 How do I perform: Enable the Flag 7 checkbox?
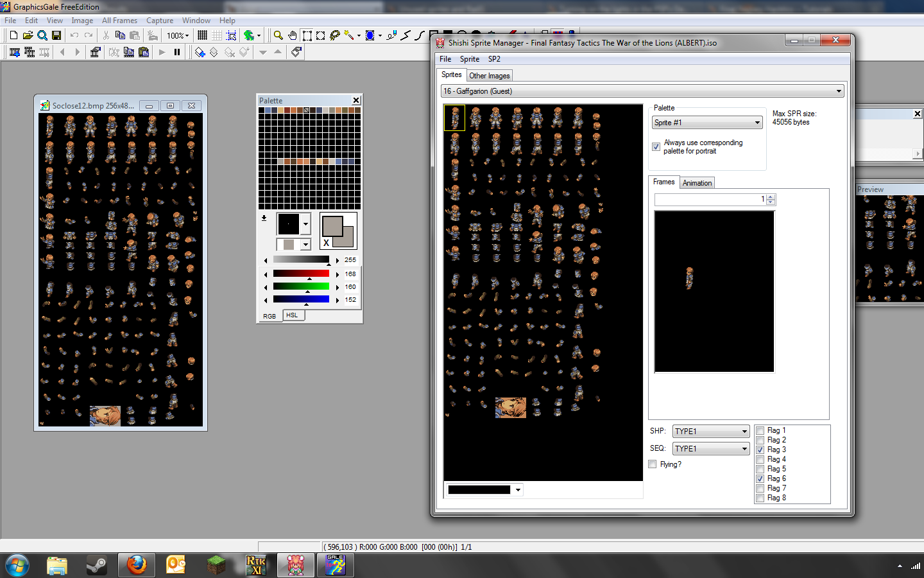pyautogui.click(x=760, y=489)
